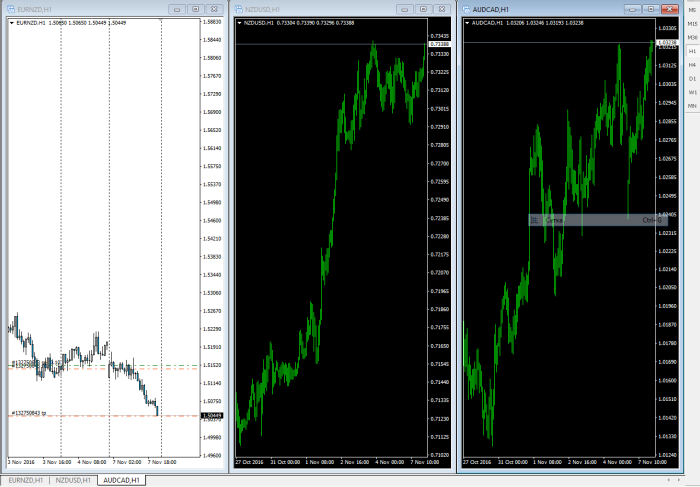Click the EURNZD window chart icon
700x487 pixels.
11,9
